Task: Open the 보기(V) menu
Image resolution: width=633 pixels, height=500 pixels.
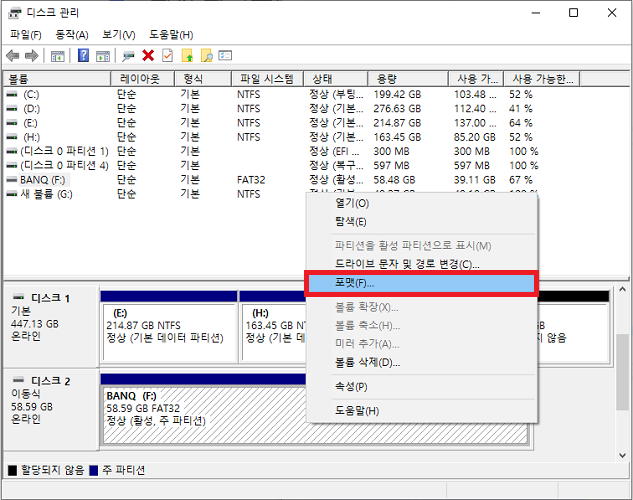Action: tap(119, 35)
